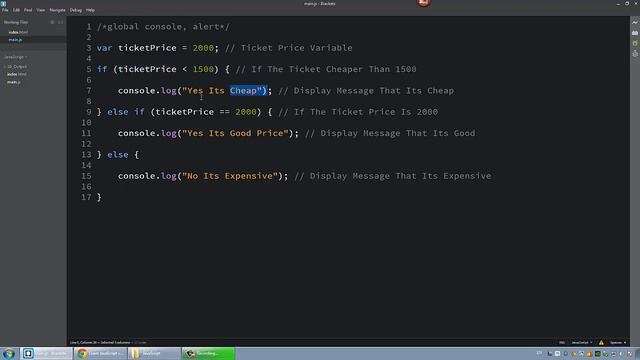The image size is (640, 360).
Task: Switch to Brackets in the taskbar
Action: click(47, 353)
